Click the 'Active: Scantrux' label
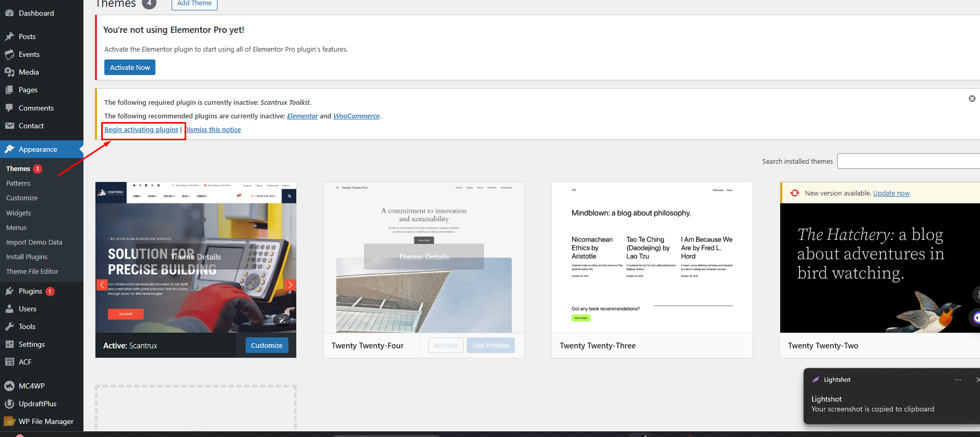980x437 pixels. [130, 345]
